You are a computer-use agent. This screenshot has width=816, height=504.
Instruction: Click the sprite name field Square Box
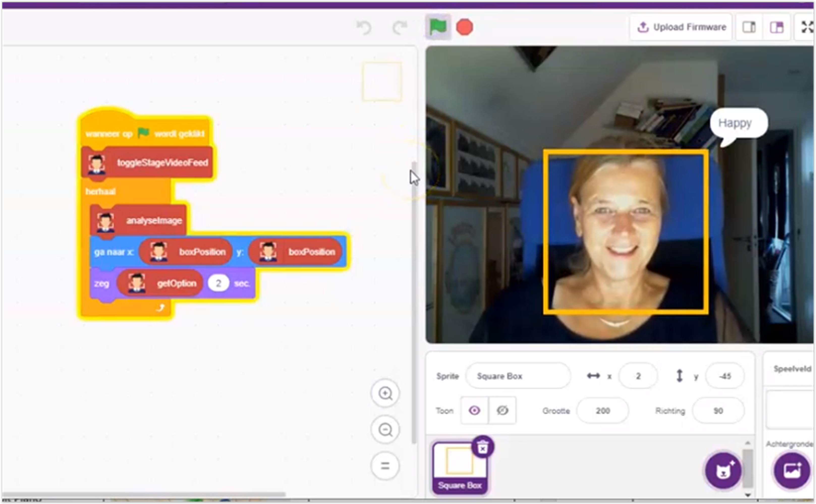tap(518, 376)
